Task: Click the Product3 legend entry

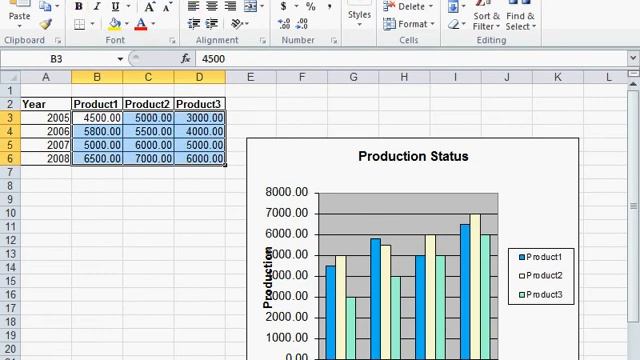Action: pos(540,295)
